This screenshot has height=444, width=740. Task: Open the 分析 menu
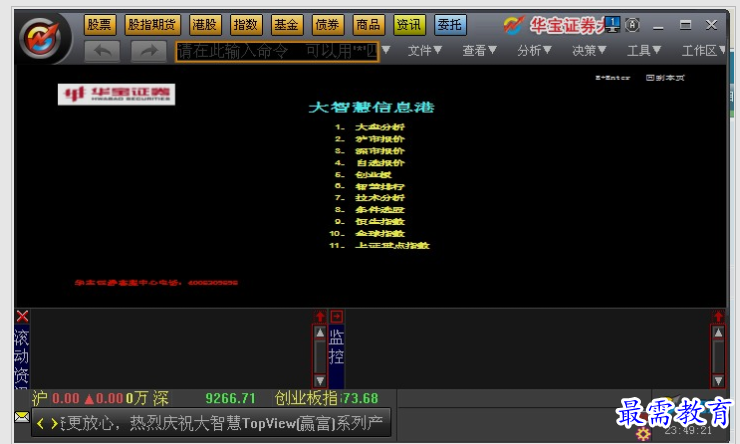(534, 50)
